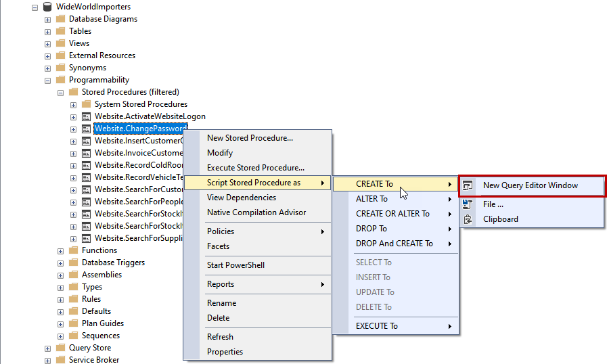Click the Clipboard icon in submenu
Image resolution: width=607 pixels, height=364 pixels.
(468, 219)
